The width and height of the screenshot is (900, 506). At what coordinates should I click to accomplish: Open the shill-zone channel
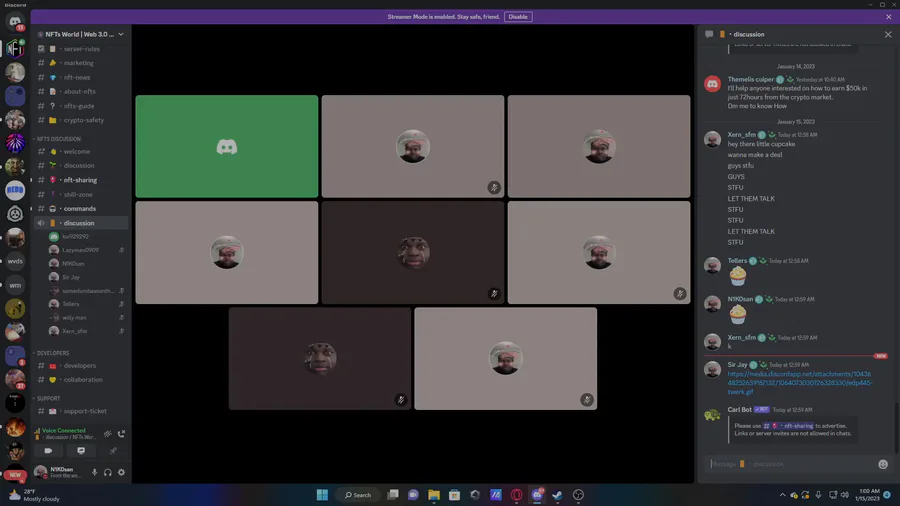[80, 194]
